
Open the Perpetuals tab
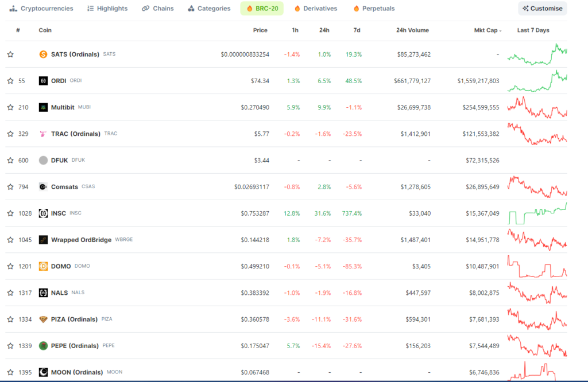pyautogui.click(x=374, y=8)
